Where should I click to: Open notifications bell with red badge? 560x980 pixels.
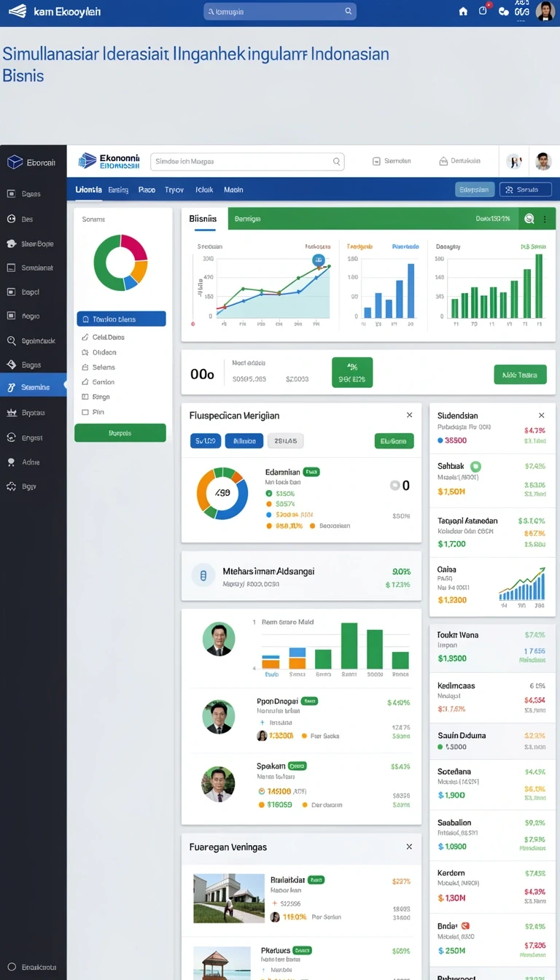click(x=483, y=10)
